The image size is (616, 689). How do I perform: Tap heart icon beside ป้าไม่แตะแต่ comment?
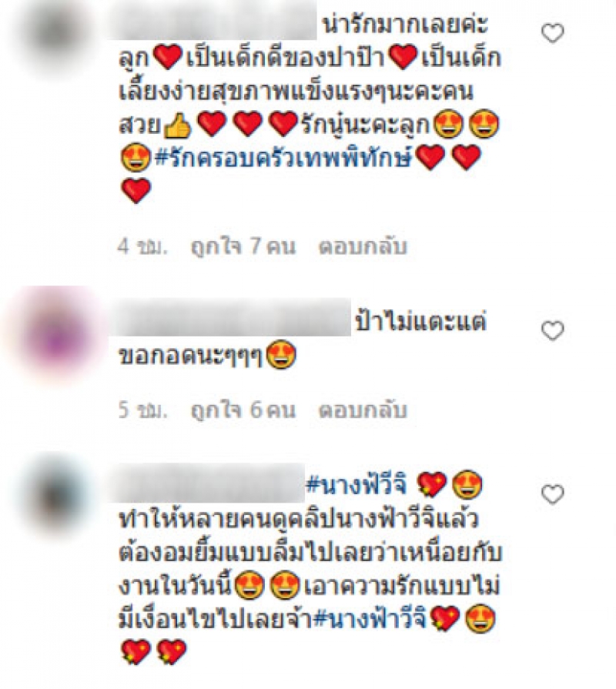pyautogui.click(x=552, y=330)
